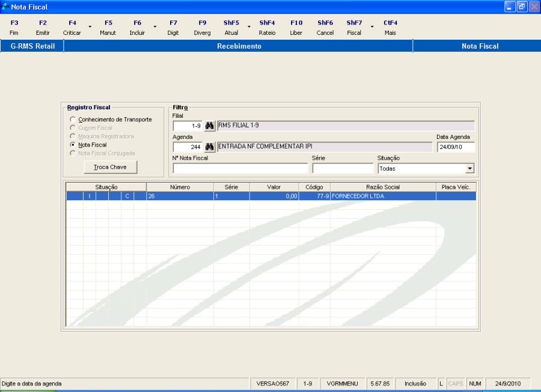Click VGRMMENU in the status bar
541x392 pixels.
(342, 384)
